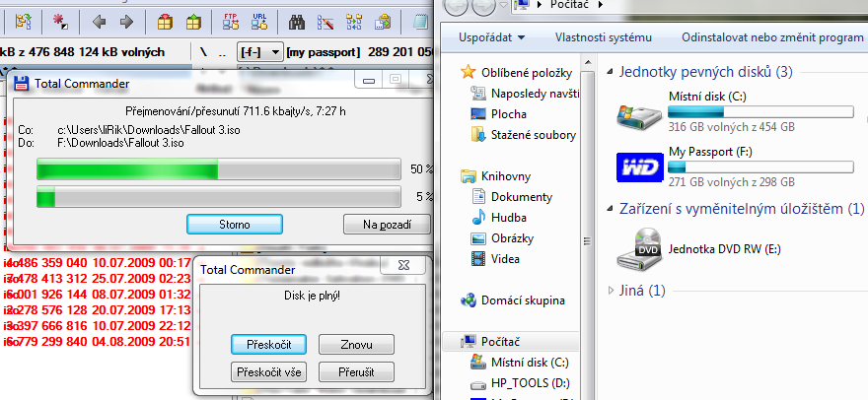
Task: Open the FTP new URL connection icon
Action: point(259,22)
